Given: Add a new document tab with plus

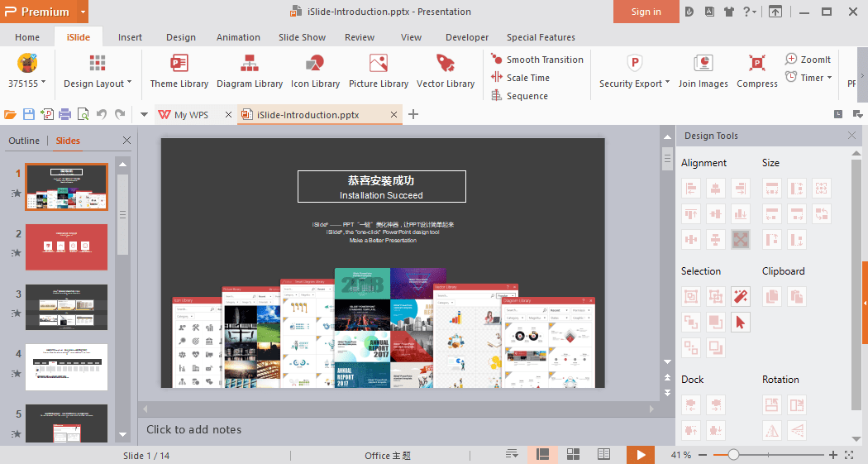Looking at the screenshot, I should pos(413,115).
